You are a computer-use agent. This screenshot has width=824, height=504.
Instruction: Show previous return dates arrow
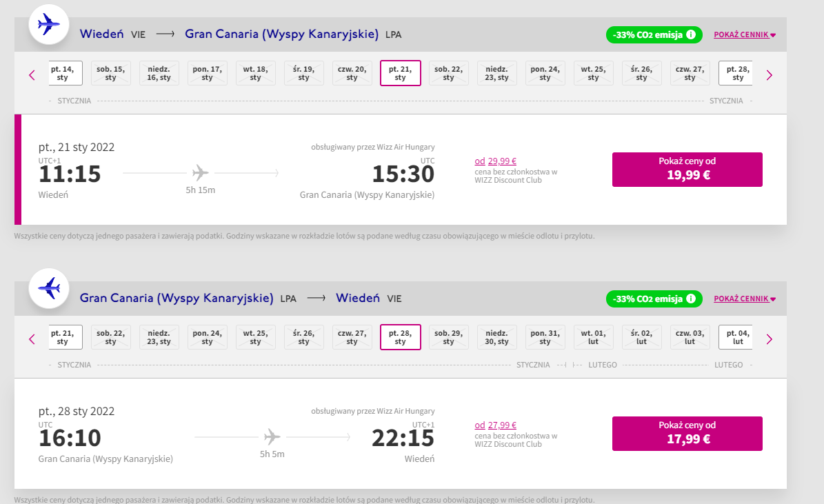coord(32,339)
